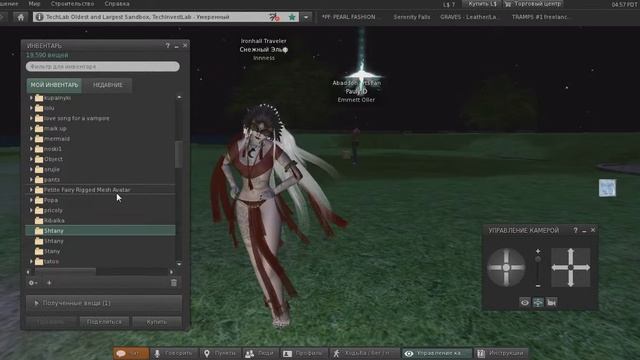Select the highlighted Shtany folder

pyautogui.click(x=100, y=231)
